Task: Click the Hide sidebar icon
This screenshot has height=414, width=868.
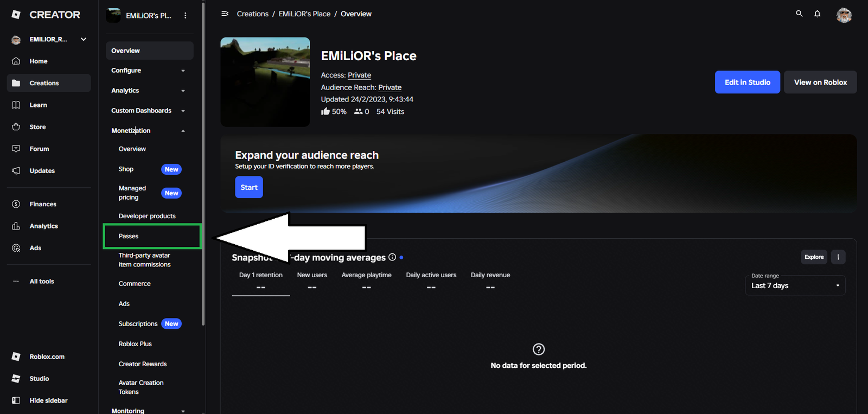Action: (x=16, y=400)
